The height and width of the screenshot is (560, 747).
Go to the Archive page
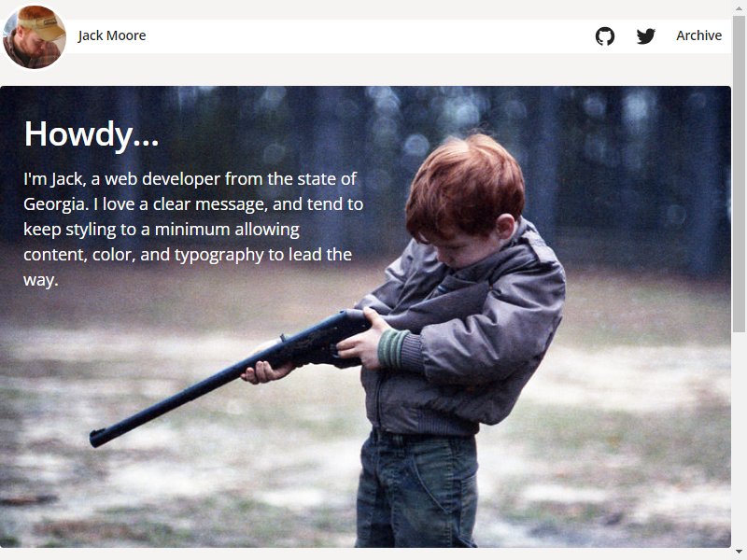tap(698, 35)
